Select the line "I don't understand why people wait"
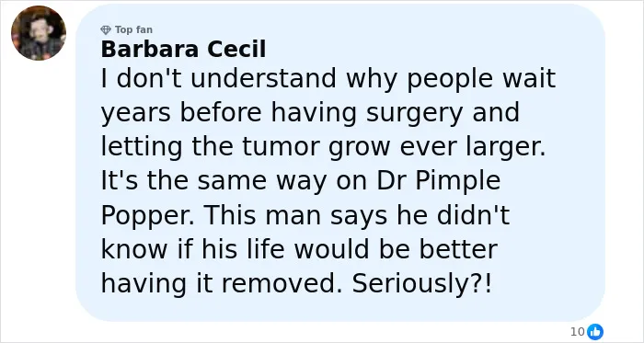The height and width of the screenshot is (343, 644). [328, 79]
